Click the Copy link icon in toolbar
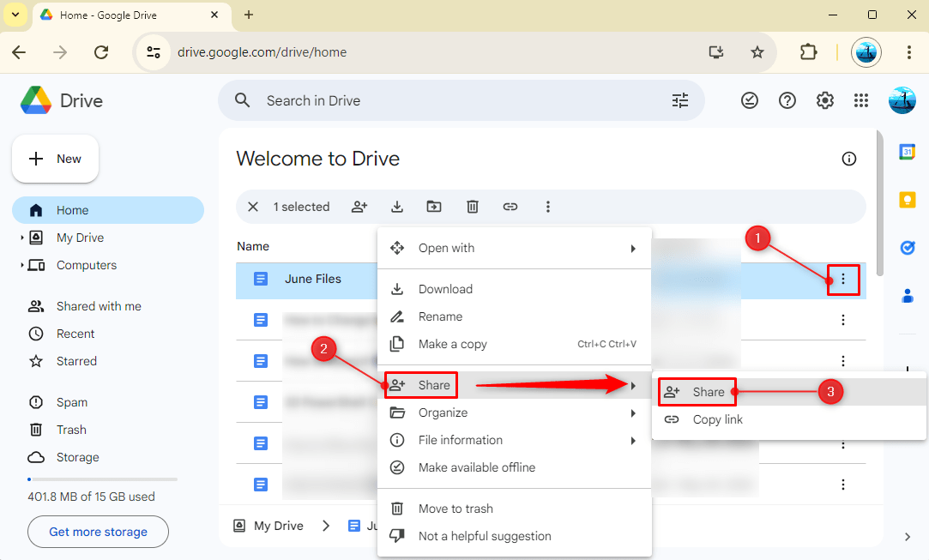929x560 pixels. (x=510, y=207)
